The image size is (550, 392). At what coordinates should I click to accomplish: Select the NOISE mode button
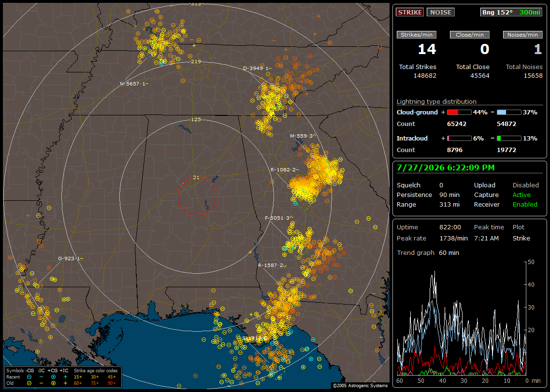pyautogui.click(x=441, y=12)
